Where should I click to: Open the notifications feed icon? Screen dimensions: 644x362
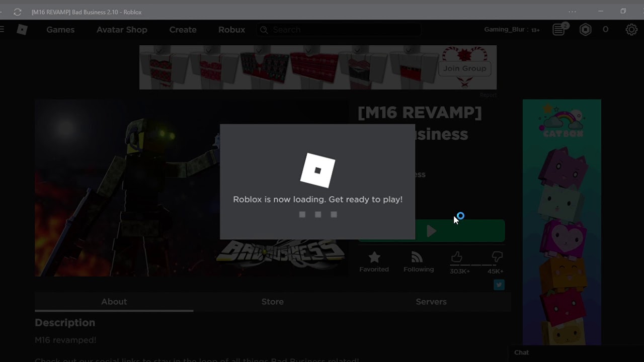[559, 30]
